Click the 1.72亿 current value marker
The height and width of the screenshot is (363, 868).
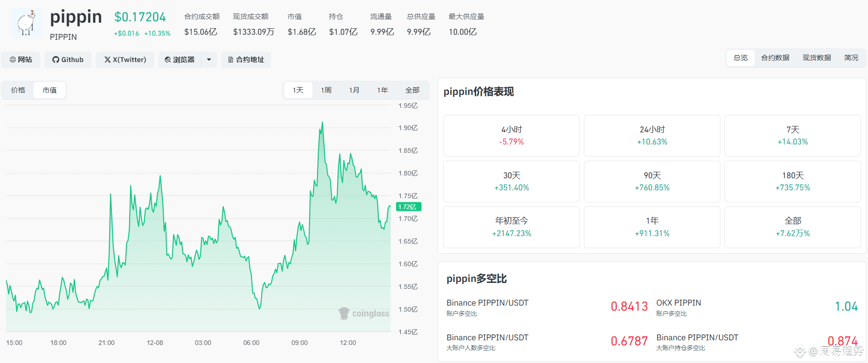coord(409,207)
